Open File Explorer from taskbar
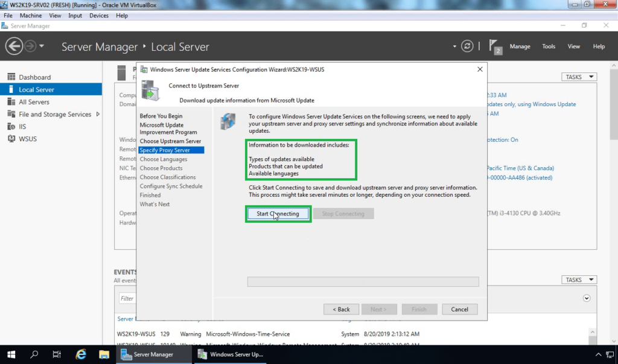This screenshot has width=618, height=364. pyautogui.click(x=104, y=354)
